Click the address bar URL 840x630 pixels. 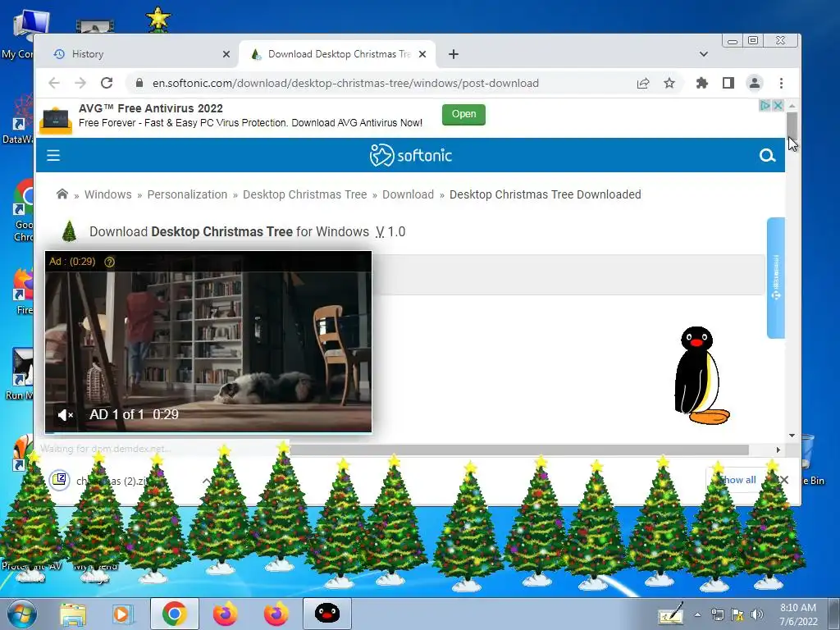(345, 83)
